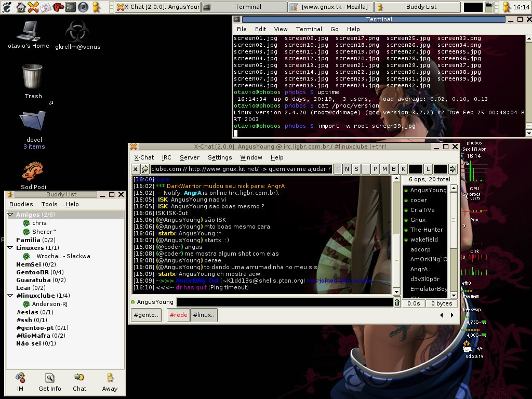Focus the X-Chat message input field
This screenshot has width=532, height=399.
tap(285, 302)
